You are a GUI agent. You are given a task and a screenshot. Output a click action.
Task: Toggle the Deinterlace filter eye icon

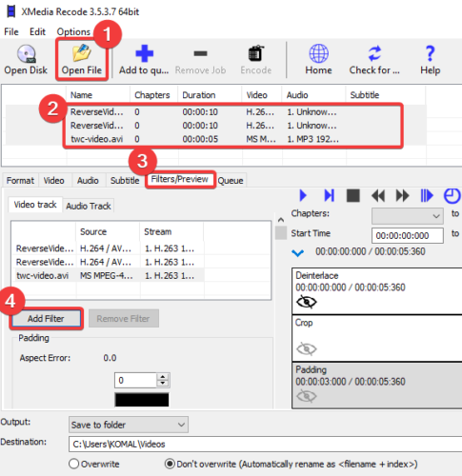(x=306, y=302)
